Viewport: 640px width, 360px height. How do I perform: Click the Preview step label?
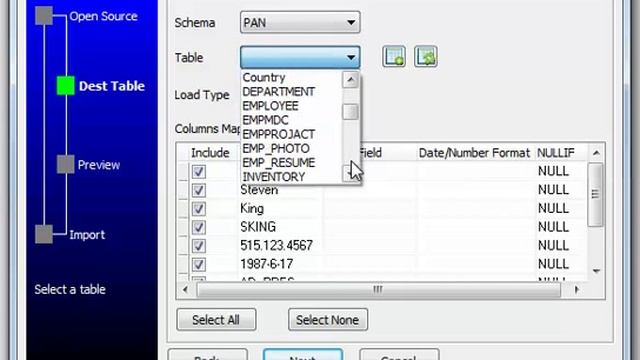pyautogui.click(x=99, y=165)
